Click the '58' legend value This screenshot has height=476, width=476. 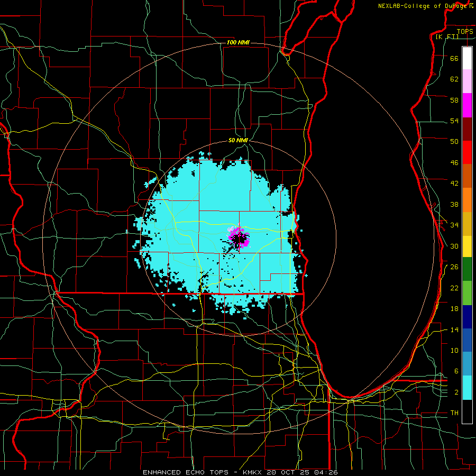(x=454, y=100)
